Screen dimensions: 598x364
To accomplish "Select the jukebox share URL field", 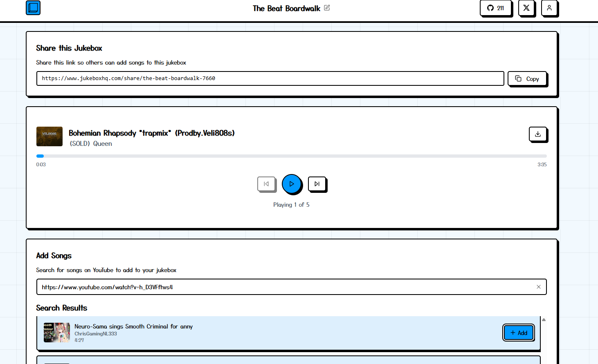I will coord(270,78).
